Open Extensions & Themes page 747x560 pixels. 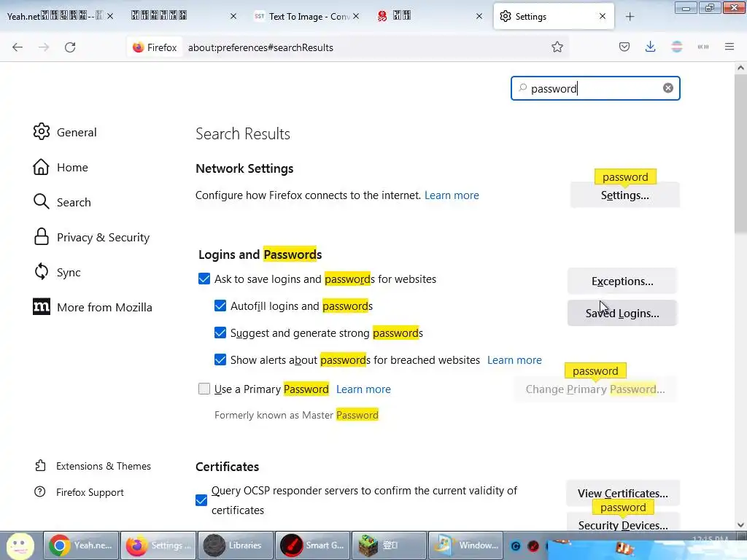[93, 466]
